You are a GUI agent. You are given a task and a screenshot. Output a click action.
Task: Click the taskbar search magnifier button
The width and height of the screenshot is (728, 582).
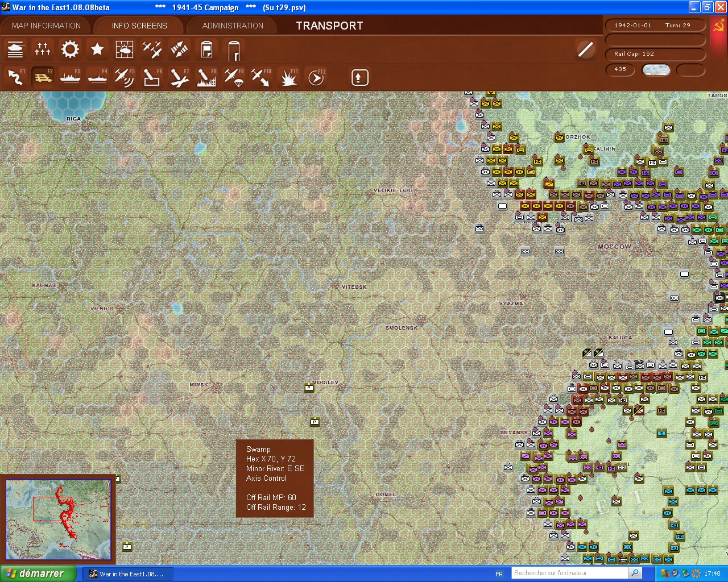pyautogui.click(x=635, y=573)
